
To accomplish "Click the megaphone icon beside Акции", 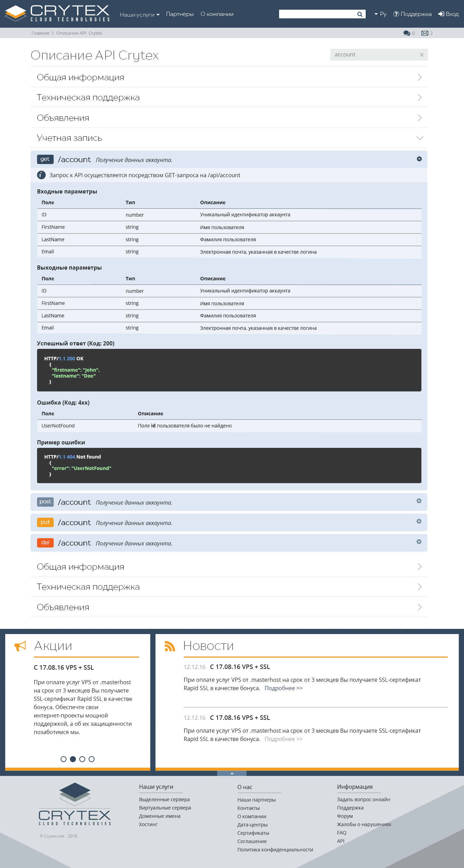I will (20, 646).
